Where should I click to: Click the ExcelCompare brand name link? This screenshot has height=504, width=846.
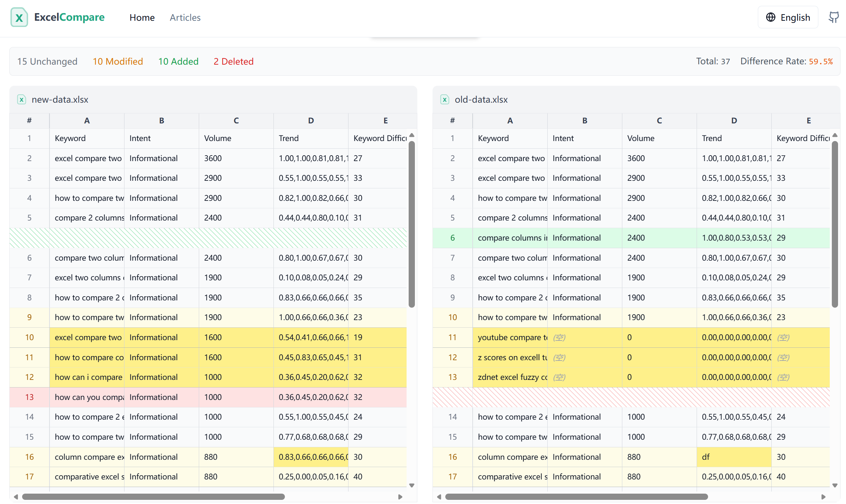pyautogui.click(x=69, y=17)
